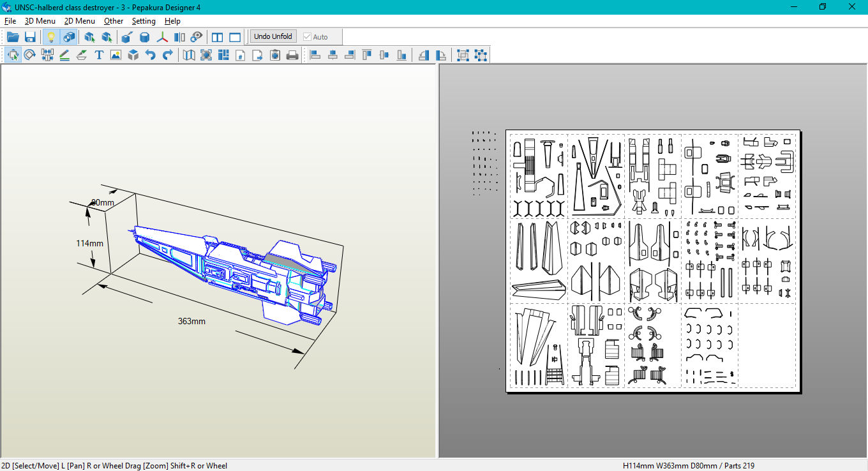Switch to single-pane window layout icon
The height and width of the screenshot is (471, 868).
[x=235, y=37]
